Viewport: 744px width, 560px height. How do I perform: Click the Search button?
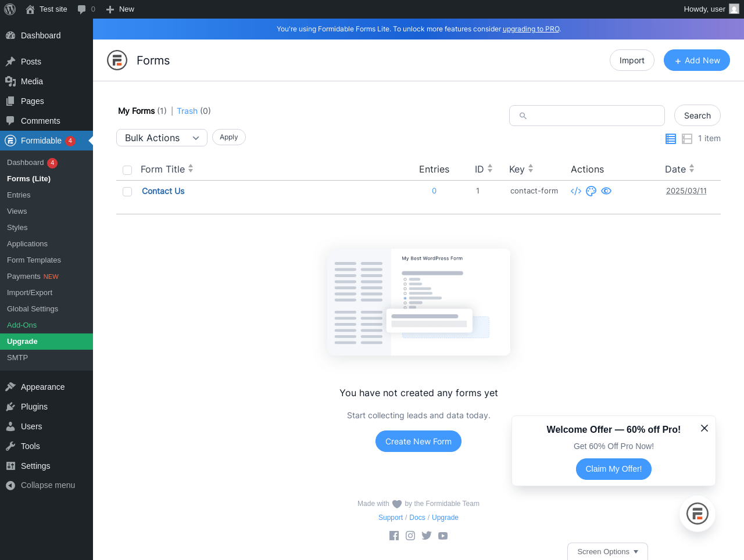point(697,116)
